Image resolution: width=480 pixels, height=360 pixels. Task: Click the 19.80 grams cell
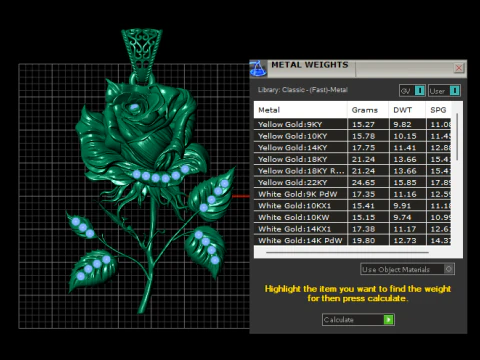(x=368, y=240)
